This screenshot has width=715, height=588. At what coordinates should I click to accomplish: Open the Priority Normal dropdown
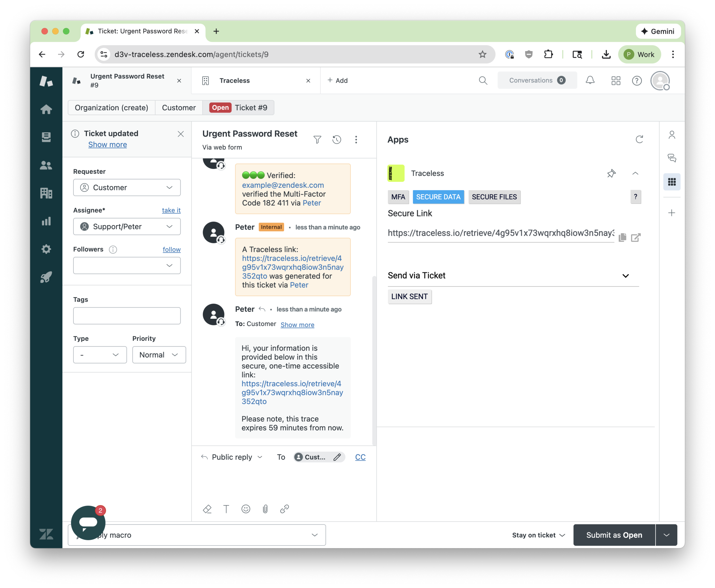pos(159,355)
